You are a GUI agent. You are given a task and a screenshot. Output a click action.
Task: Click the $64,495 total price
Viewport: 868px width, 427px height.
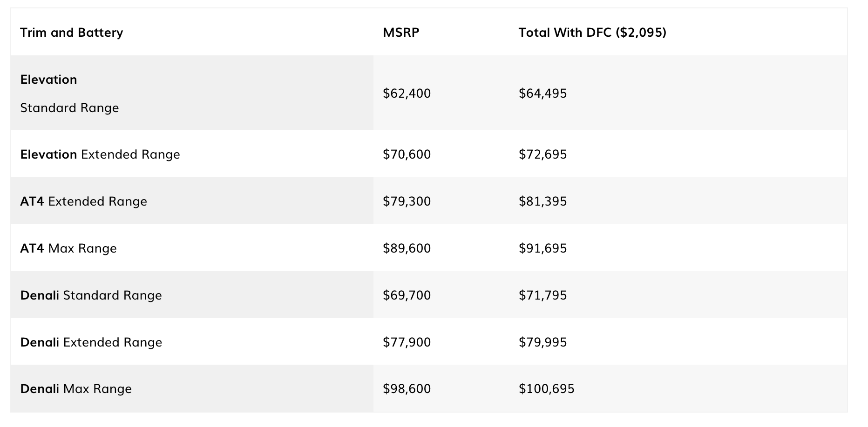pyautogui.click(x=542, y=93)
